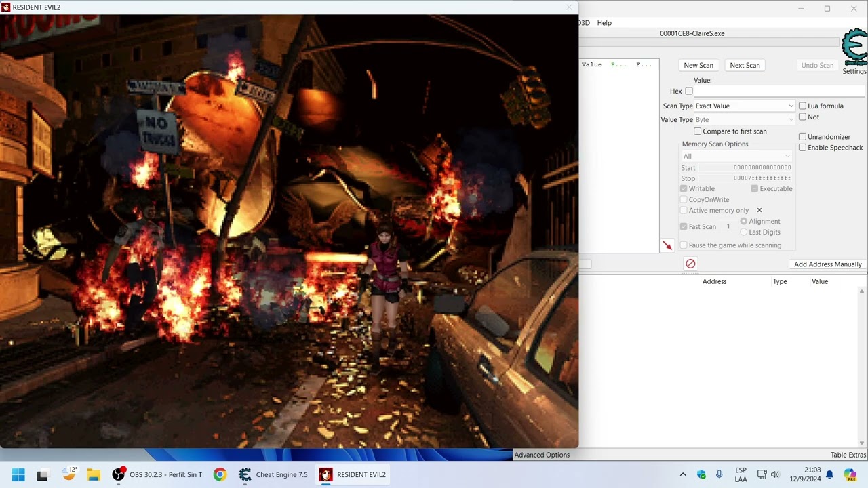Toggle the Not checkbox
Screen dimensions: 868x488
tap(802, 117)
